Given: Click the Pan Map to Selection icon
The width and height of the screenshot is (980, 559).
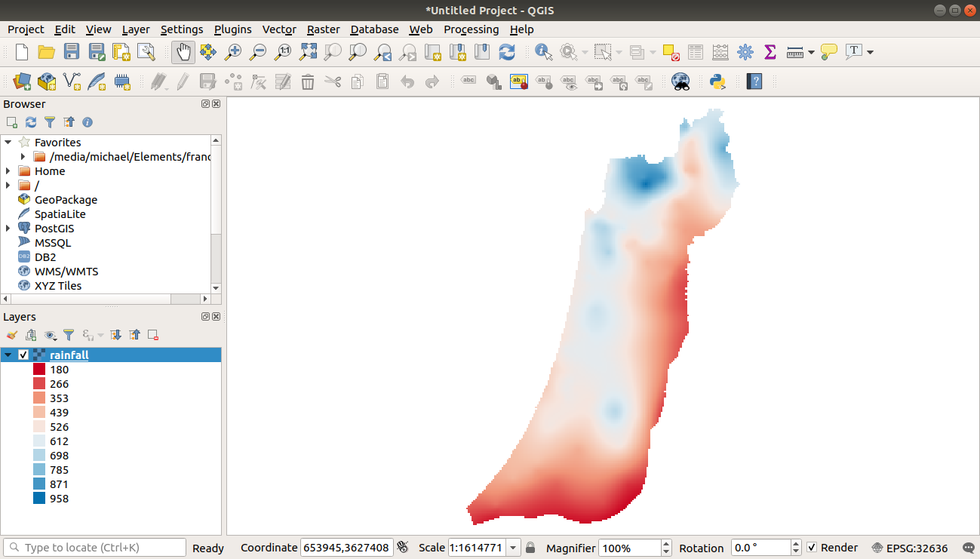Looking at the screenshot, I should [x=208, y=52].
